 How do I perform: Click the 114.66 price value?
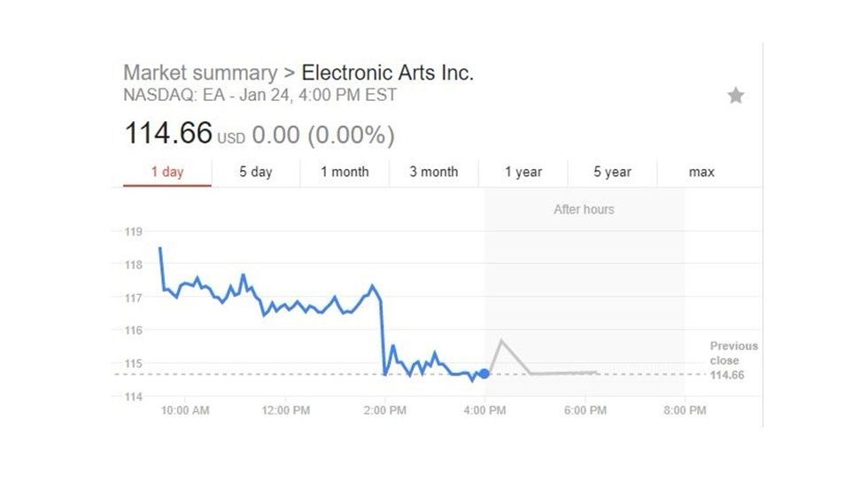point(168,134)
